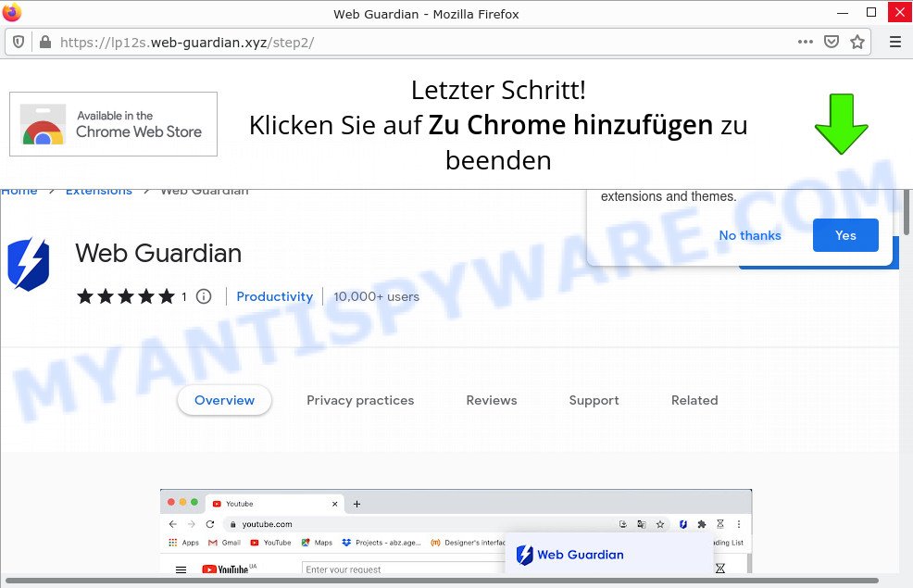Click the Home breadcrumb link

pyautogui.click(x=19, y=192)
